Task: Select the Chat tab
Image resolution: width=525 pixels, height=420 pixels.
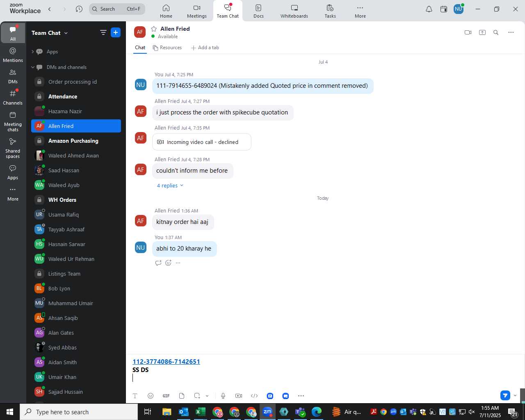Action: click(140, 48)
